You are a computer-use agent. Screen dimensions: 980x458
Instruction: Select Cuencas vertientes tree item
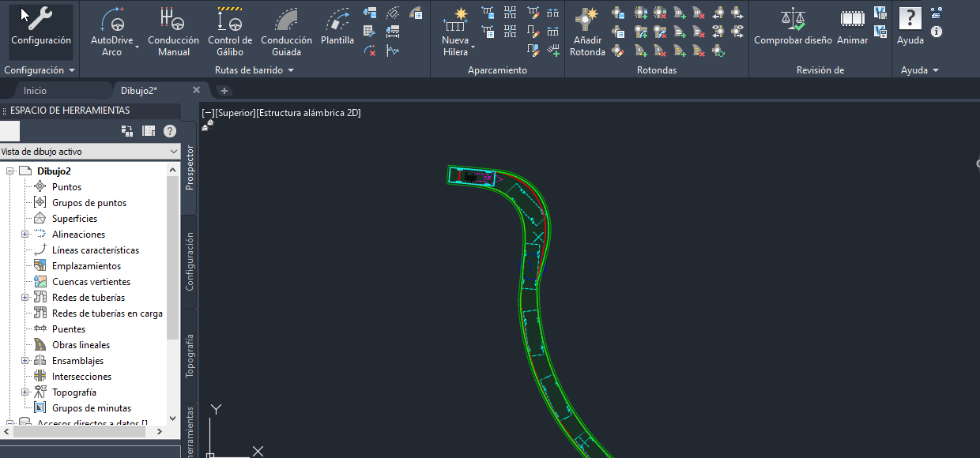click(x=92, y=282)
